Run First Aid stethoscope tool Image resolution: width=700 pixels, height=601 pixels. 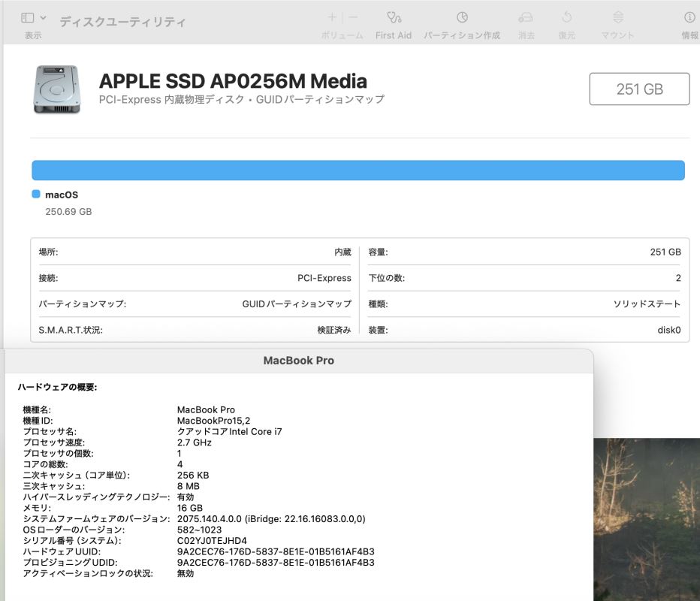[x=394, y=17]
